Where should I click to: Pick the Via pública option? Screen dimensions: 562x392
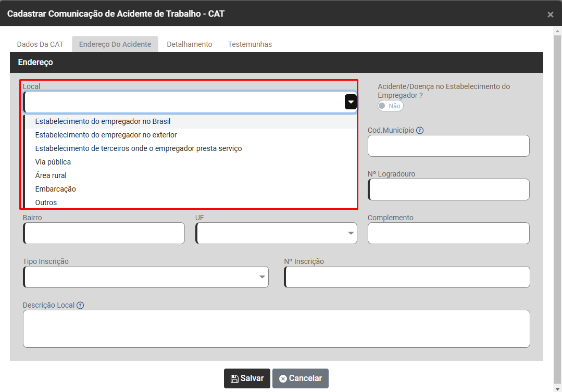tap(191, 162)
